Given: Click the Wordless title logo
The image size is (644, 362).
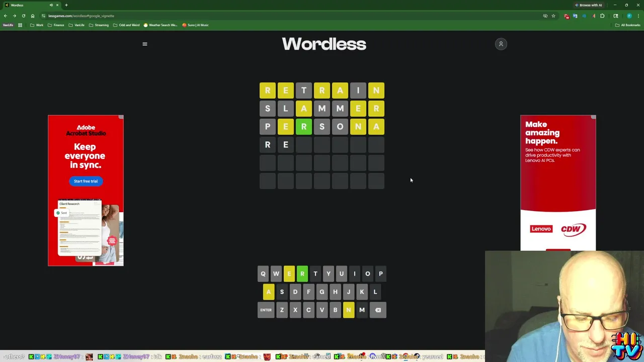Looking at the screenshot, I should tap(324, 44).
